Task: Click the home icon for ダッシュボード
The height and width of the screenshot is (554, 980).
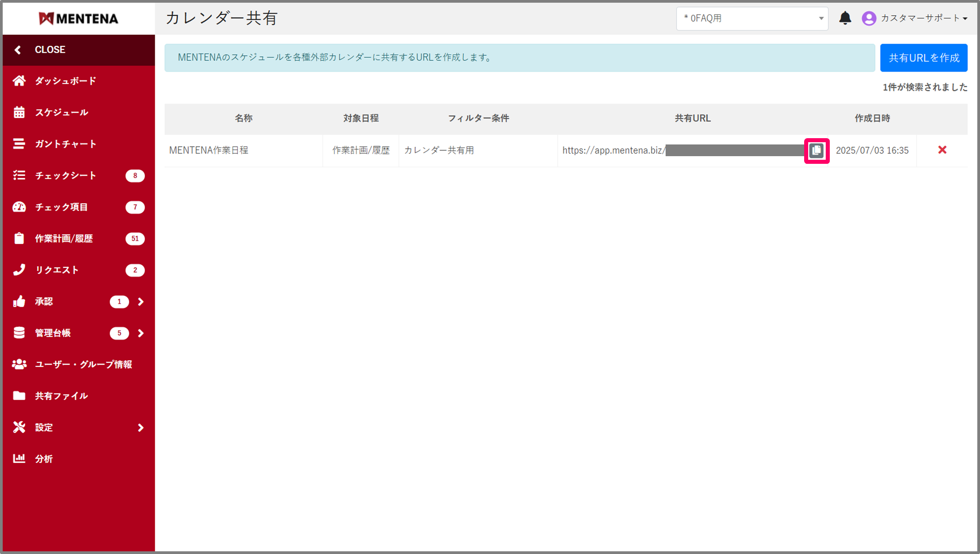Action: (19, 81)
